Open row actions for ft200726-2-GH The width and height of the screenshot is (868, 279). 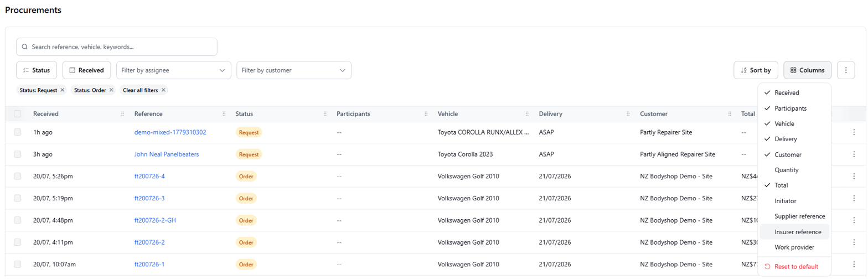click(854, 220)
